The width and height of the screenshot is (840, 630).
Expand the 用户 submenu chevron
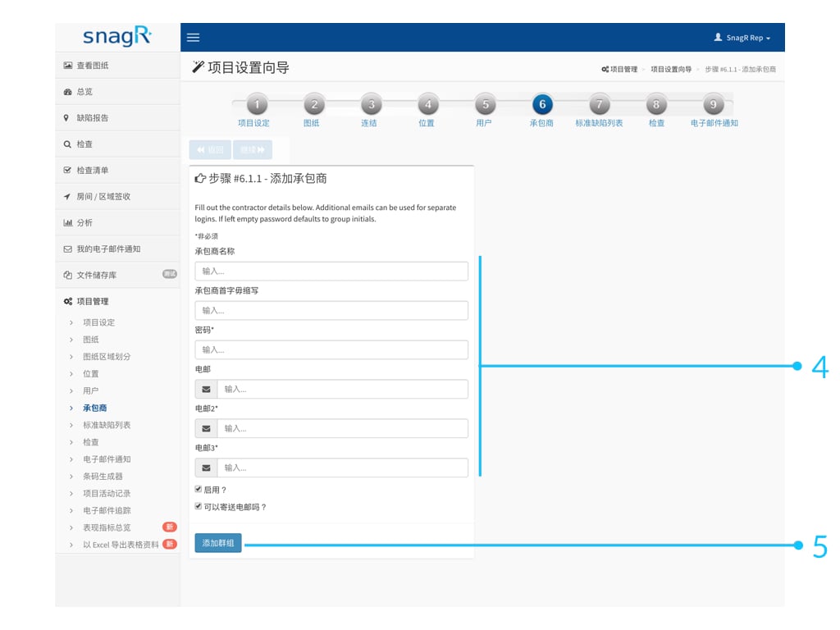point(71,391)
